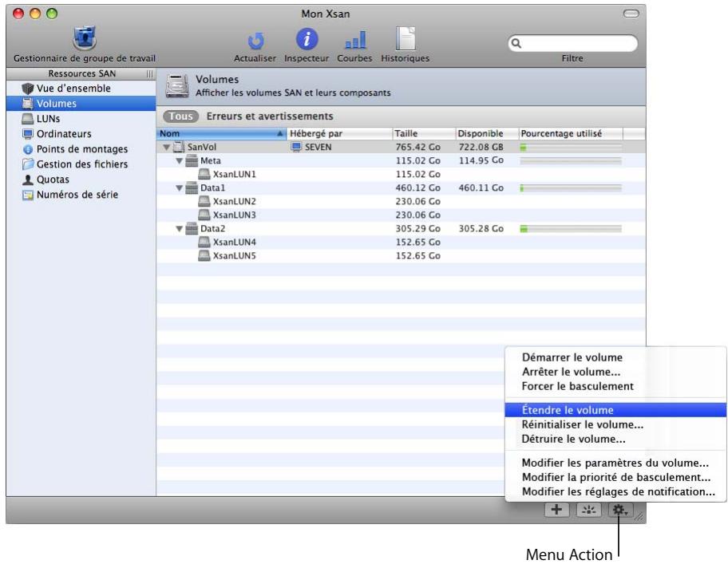The height and width of the screenshot is (568, 728).
Task: Select Erreurs et avertissements filter tab
Action: coord(270,116)
